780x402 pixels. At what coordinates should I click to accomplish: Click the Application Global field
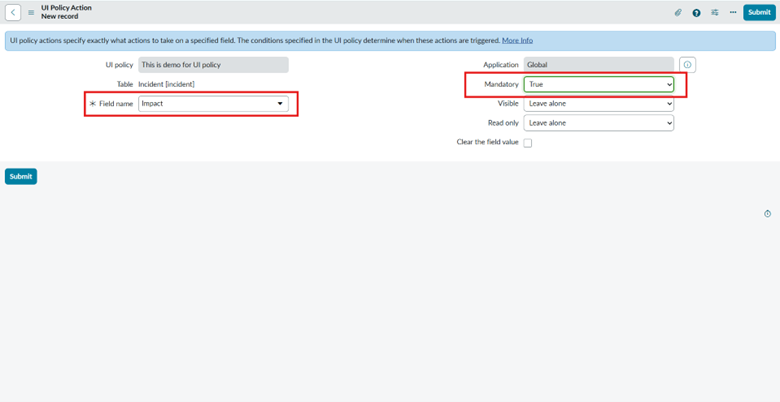(x=599, y=65)
